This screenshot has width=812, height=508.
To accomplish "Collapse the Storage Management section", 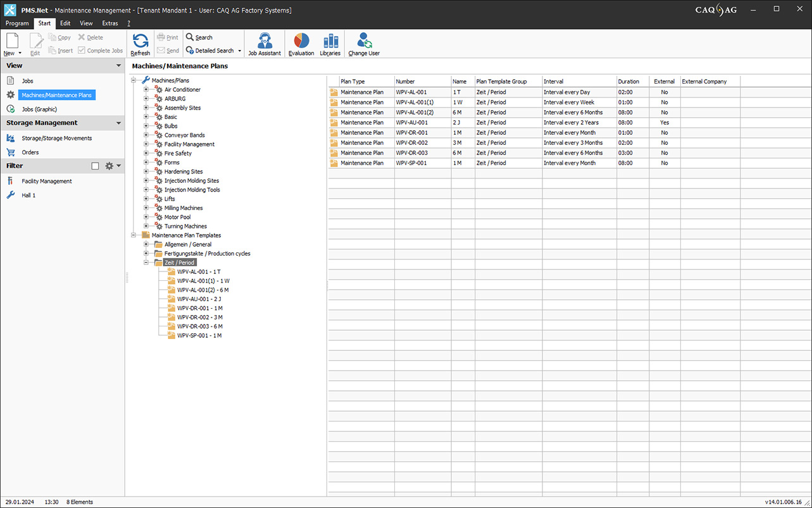I will pyautogui.click(x=118, y=123).
